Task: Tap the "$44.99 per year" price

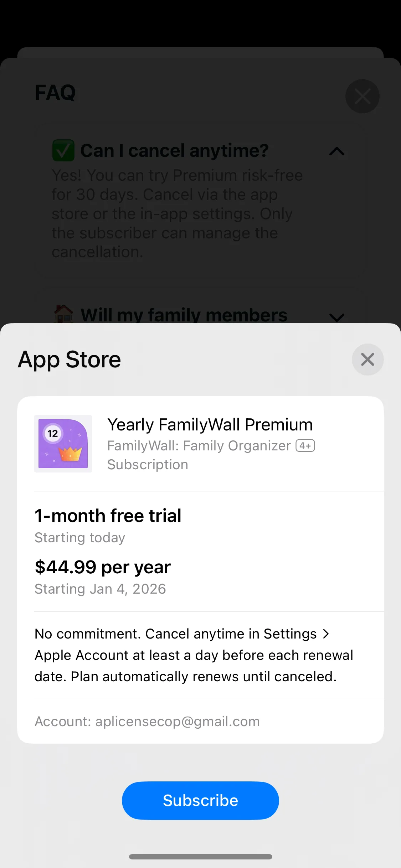Action: (103, 567)
